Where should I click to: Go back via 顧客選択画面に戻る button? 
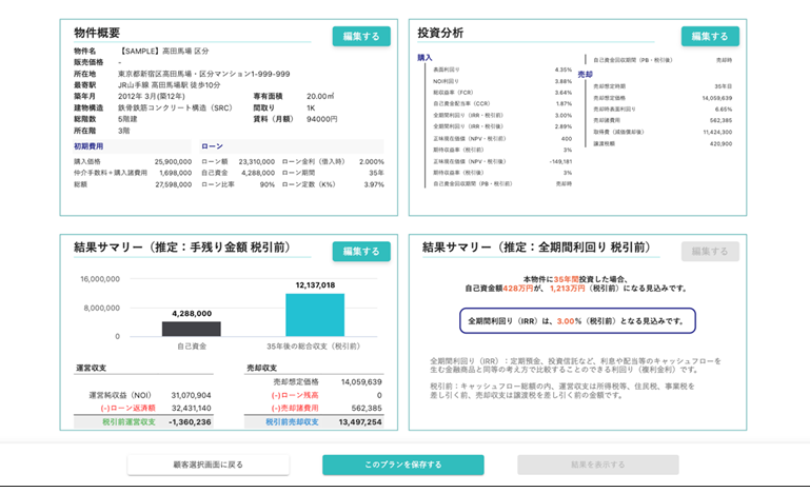pyautogui.click(x=208, y=465)
